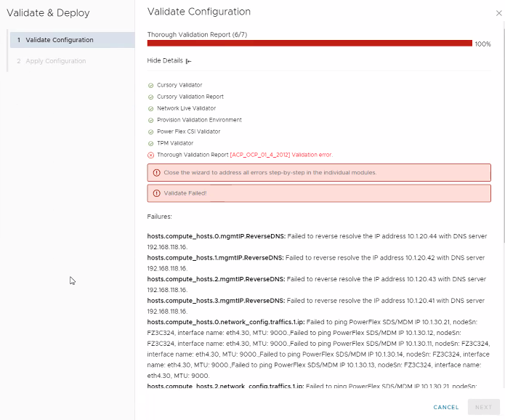Click the TPM Validator success icon
505x420 pixels.
(150, 143)
